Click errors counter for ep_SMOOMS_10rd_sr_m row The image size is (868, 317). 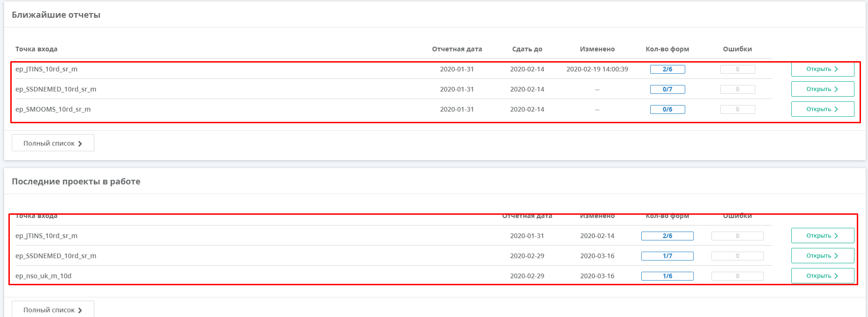click(737, 109)
